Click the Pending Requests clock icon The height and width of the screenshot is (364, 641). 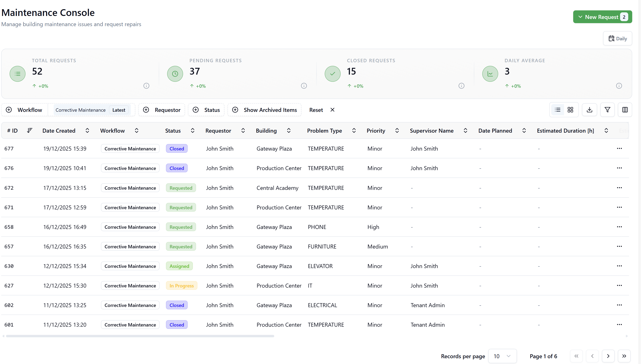click(x=175, y=74)
